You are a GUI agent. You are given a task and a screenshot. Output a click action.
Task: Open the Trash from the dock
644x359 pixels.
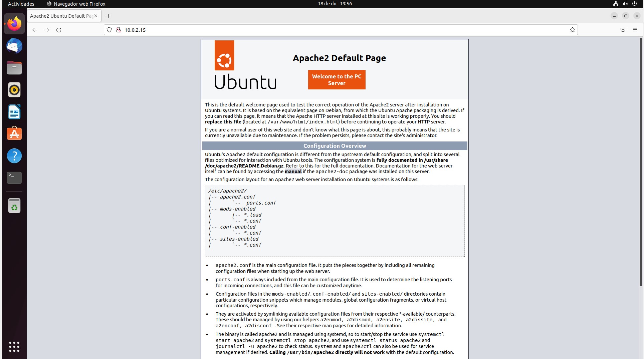14,206
